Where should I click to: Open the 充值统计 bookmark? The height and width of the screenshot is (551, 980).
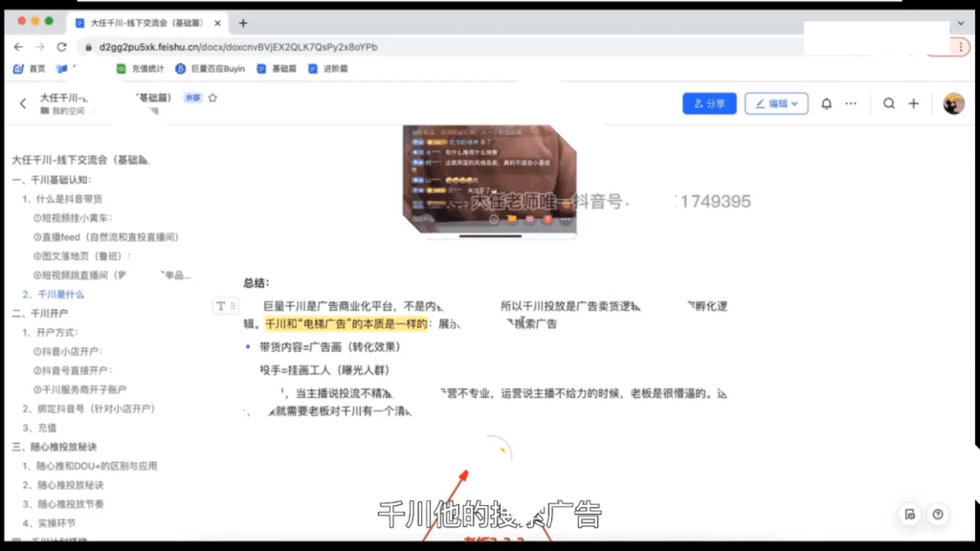click(x=140, y=69)
